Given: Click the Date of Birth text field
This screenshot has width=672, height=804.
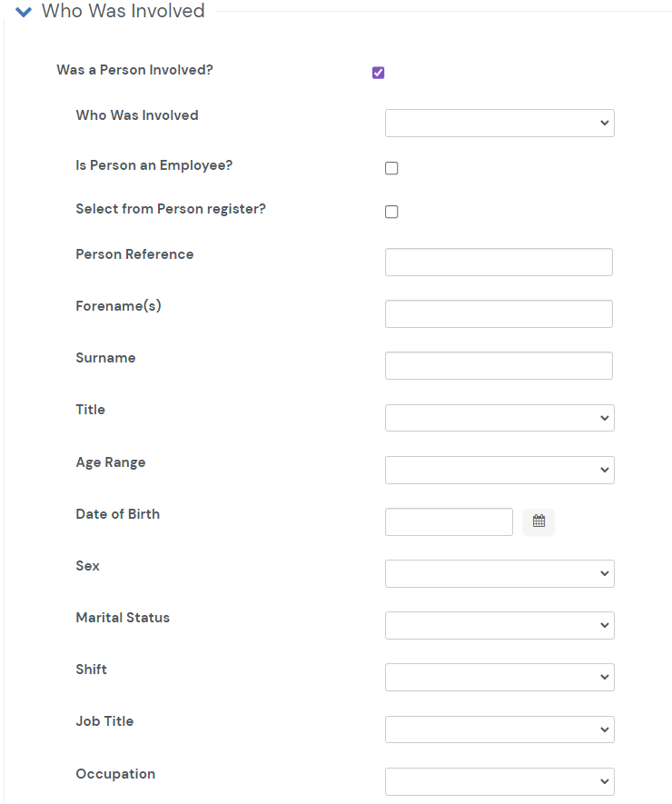Looking at the screenshot, I should (449, 521).
